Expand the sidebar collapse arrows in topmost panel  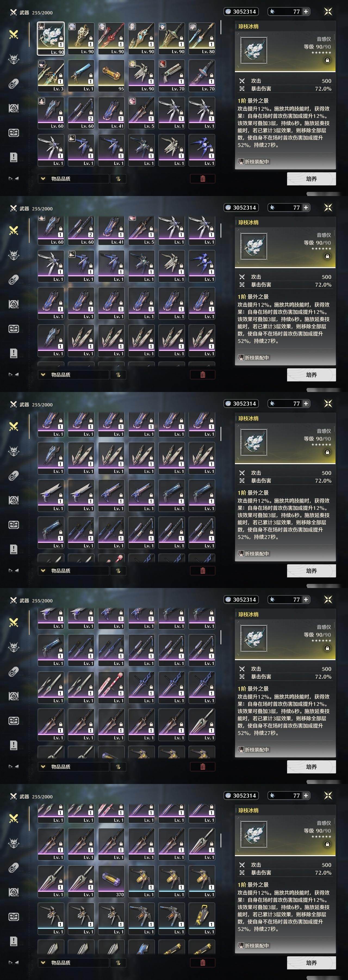tap(14, 178)
